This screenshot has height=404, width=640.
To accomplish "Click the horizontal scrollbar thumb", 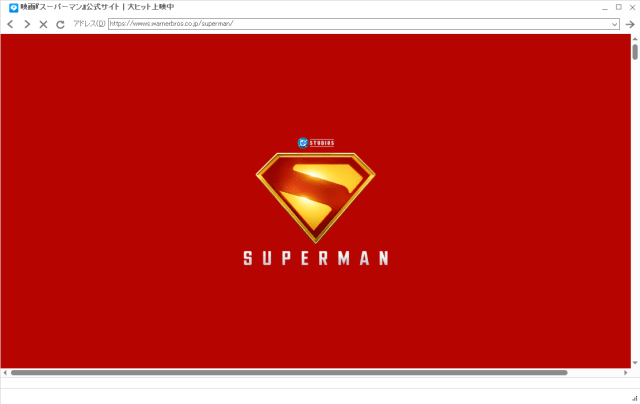I will pos(289,373).
